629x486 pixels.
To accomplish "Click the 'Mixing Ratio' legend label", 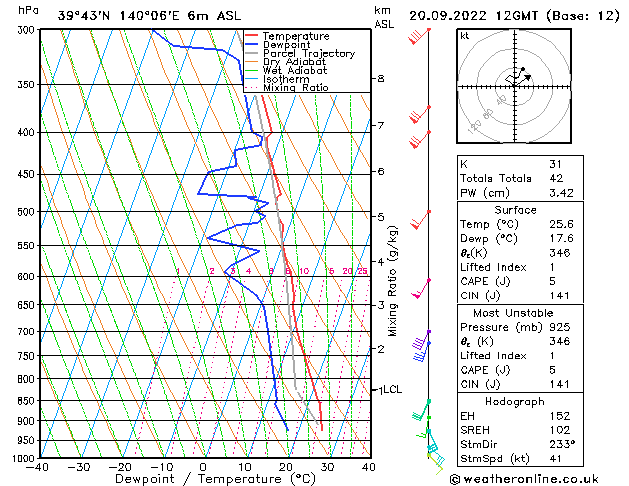I will [296, 87].
